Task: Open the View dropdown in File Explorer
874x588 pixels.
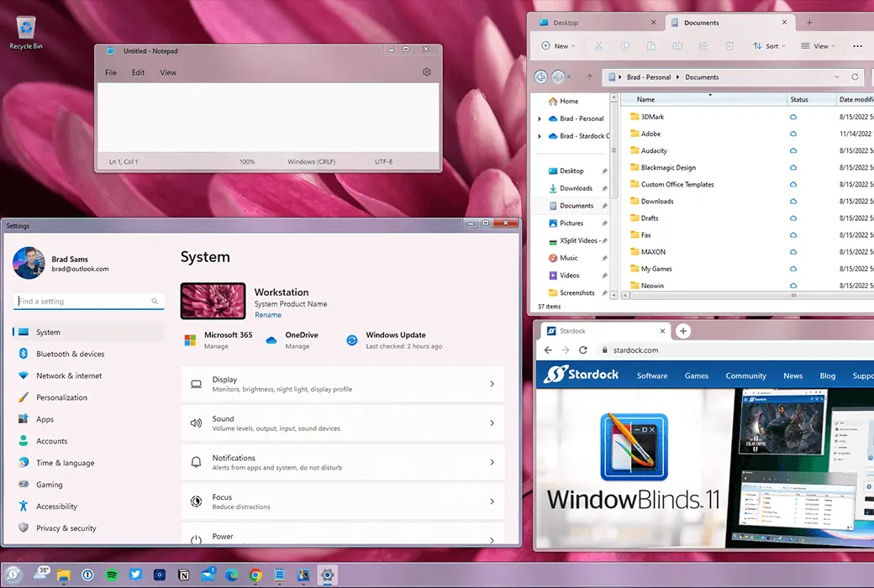Action: pos(818,45)
